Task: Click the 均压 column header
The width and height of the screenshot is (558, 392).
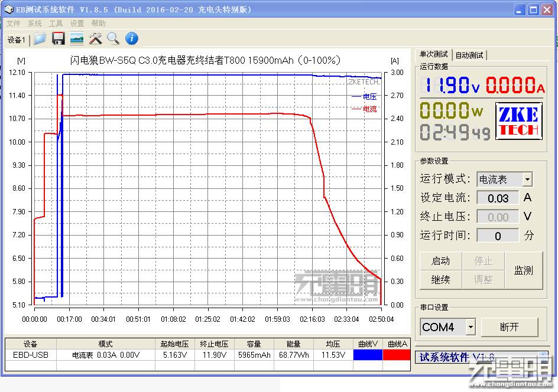Action: tap(333, 344)
